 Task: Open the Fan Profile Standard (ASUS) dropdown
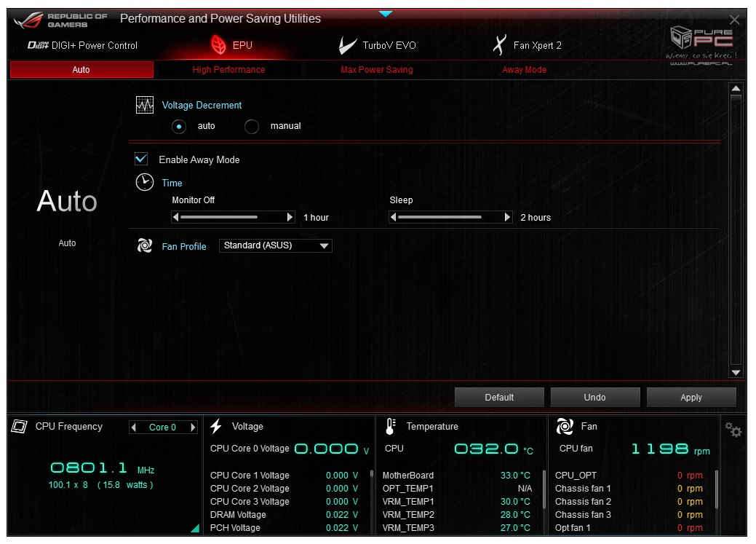pos(275,246)
